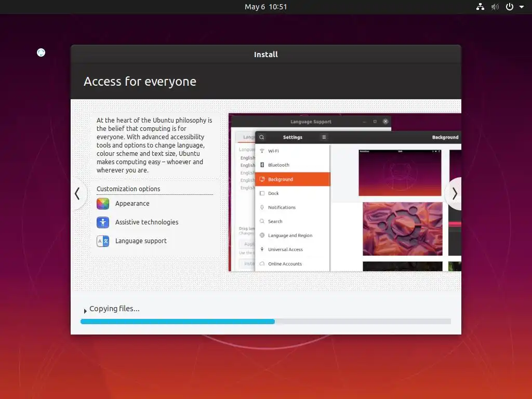Select Universal Access in Settings preview
This screenshot has height=399, width=532.
tap(292, 249)
